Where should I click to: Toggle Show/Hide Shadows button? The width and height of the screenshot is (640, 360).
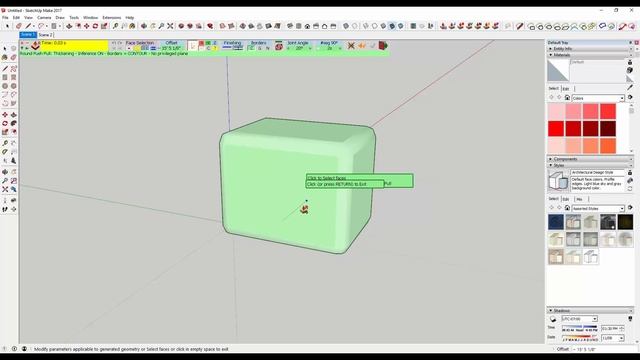[553, 319]
